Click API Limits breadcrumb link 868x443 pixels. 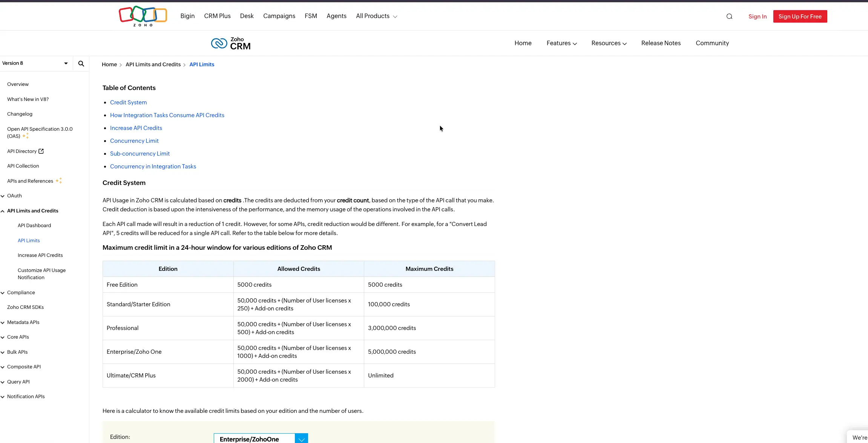(202, 65)
